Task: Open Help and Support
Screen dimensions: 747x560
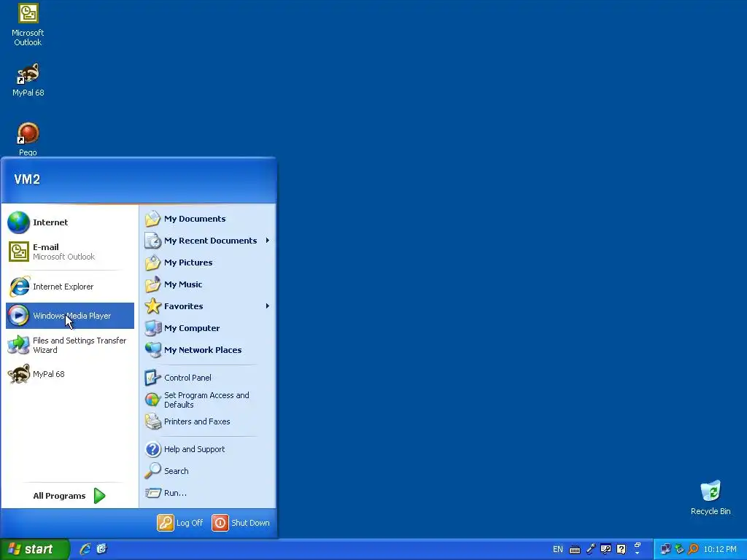Action: 208,449
